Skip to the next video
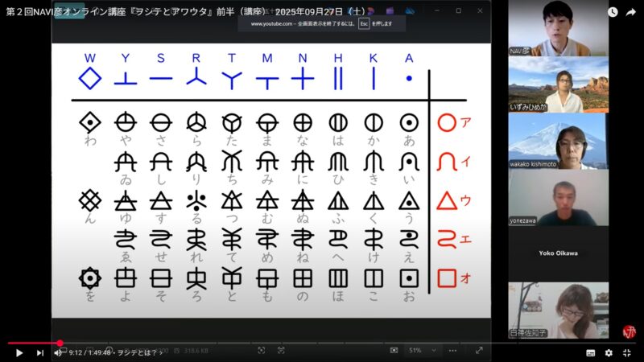 point(39,352)
